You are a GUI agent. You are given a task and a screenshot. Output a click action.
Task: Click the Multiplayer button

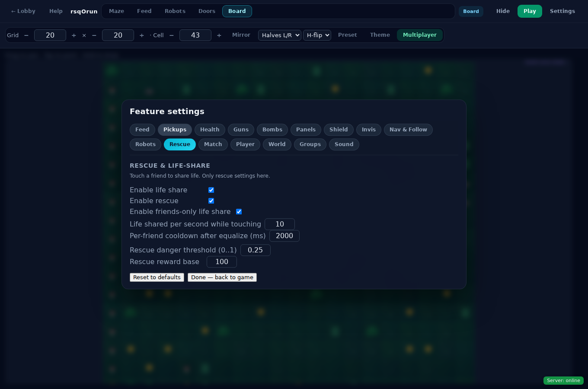click(x=420, y=35)
